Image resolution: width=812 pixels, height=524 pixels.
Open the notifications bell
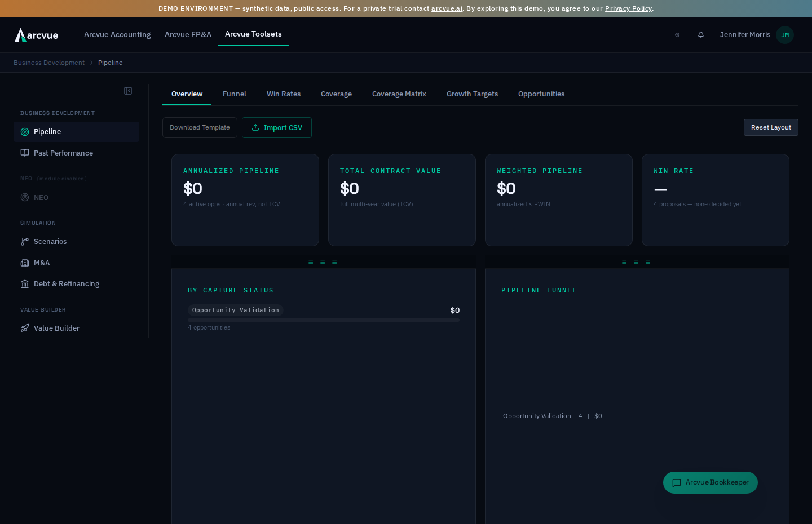click(x=701, y=35)
